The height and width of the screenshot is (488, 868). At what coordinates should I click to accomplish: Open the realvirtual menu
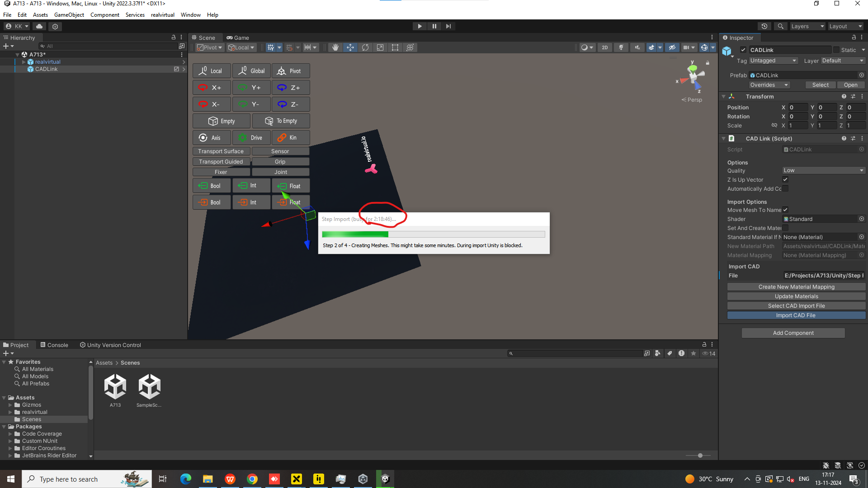click(163, 15)
